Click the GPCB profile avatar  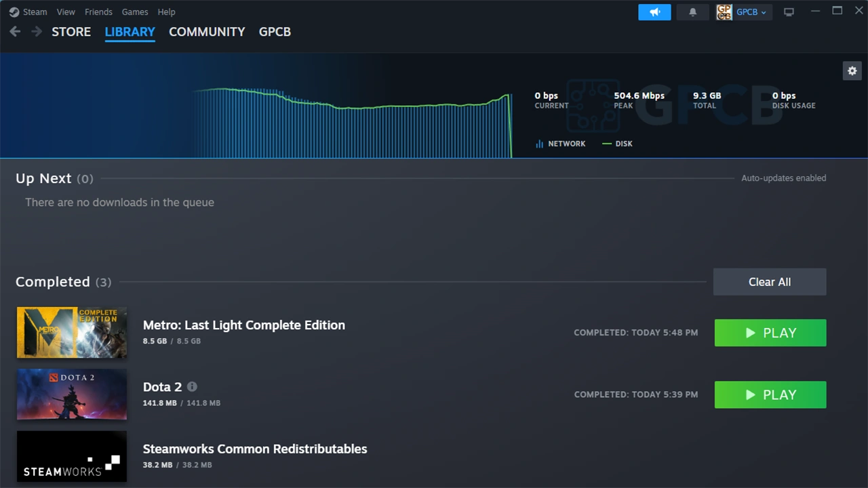(724, 12)
